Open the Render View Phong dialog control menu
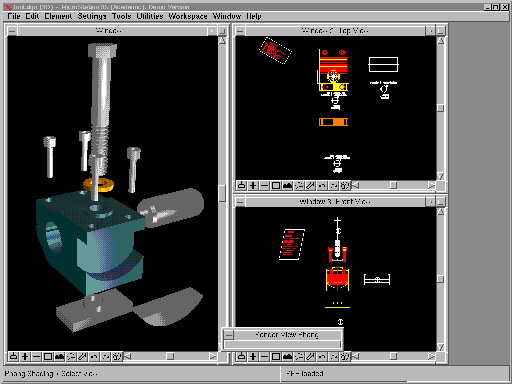 (229, 334)
